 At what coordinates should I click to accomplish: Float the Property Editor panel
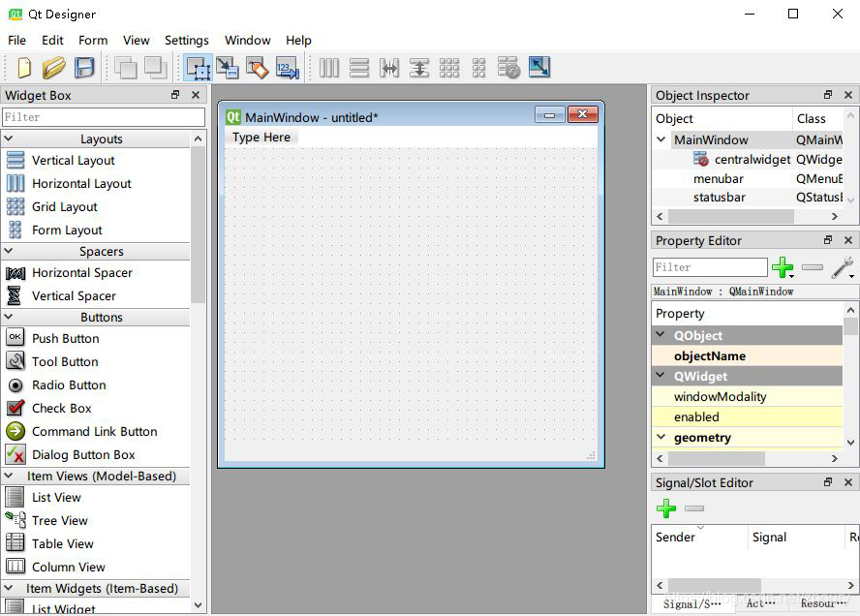pos(828,240)
